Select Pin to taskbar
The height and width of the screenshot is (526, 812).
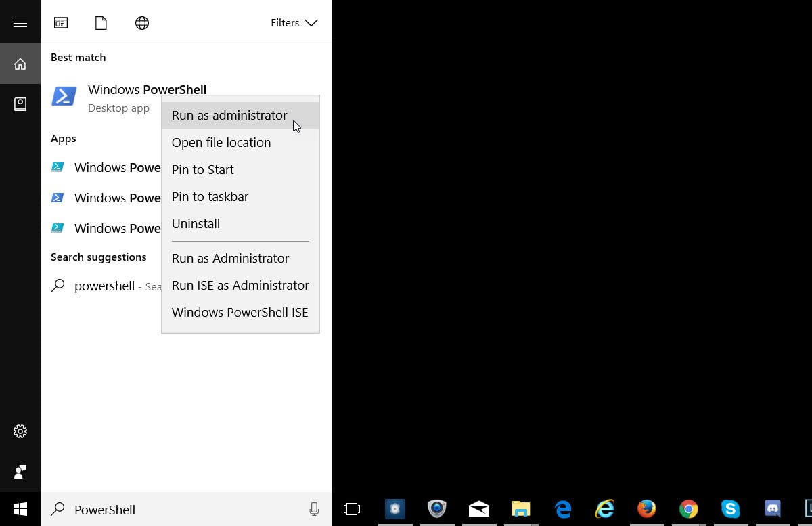coord(240,196)
